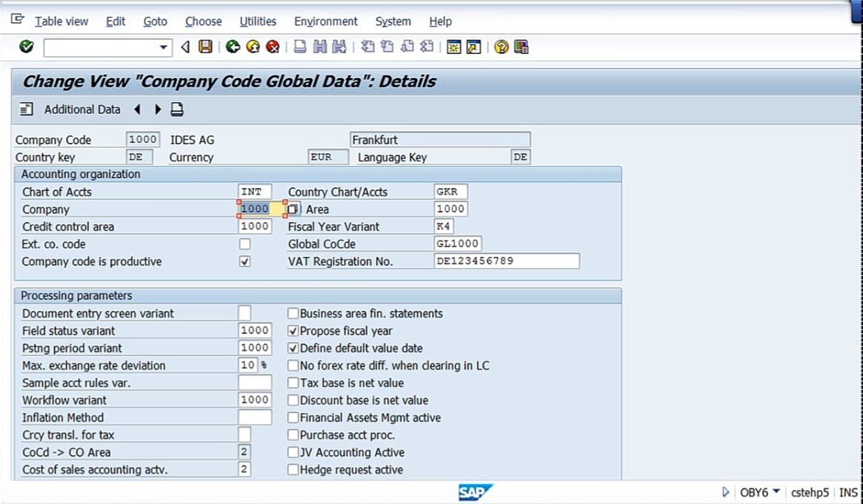Enable Business area fin. statements
Screen dimensions: 863x504
293,313
